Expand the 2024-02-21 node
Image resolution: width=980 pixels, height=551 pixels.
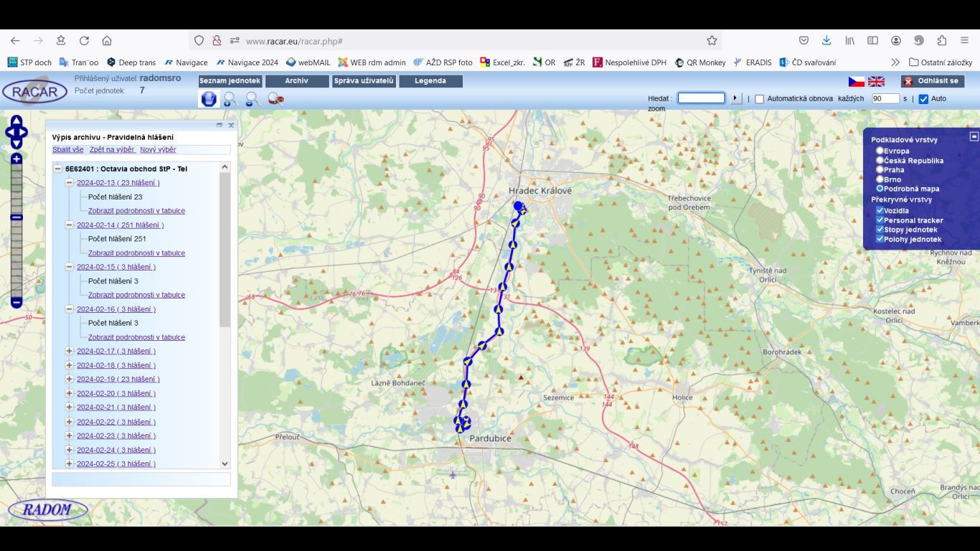(x=70, y=407)
